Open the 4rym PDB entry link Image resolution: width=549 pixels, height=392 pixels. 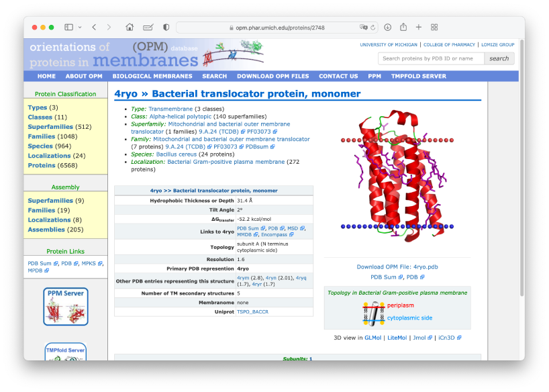(243, 278)
